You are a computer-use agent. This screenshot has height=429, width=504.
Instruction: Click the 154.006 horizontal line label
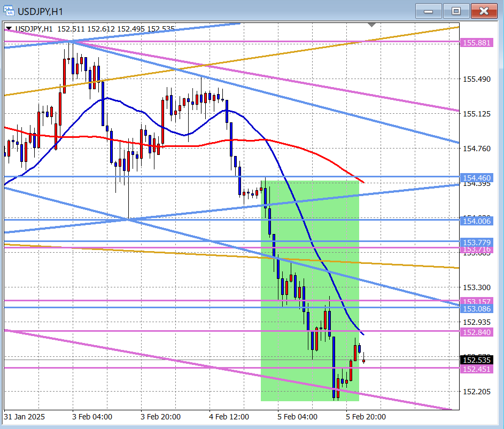[476, 221]
